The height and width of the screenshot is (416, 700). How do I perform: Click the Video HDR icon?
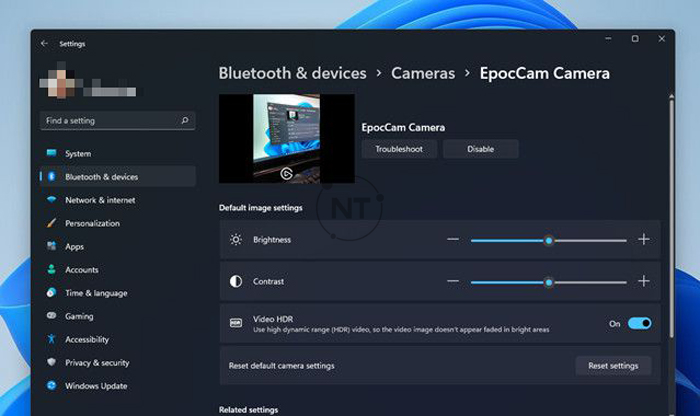(x=236, y=323)
